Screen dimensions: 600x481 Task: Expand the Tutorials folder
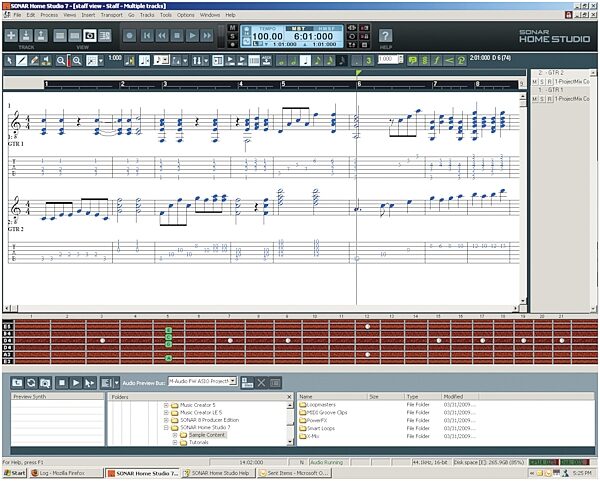tap(174, 442)
